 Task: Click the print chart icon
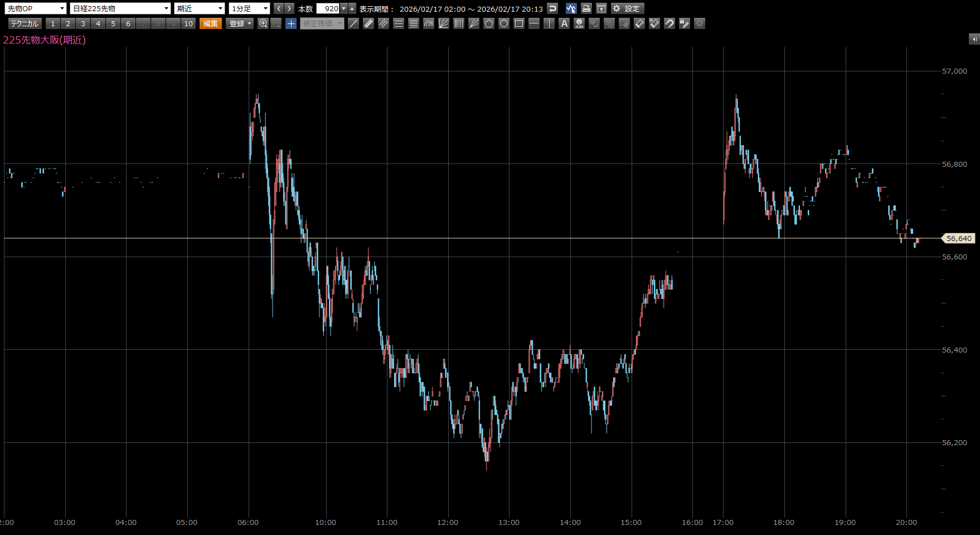(x=586, y=8)
